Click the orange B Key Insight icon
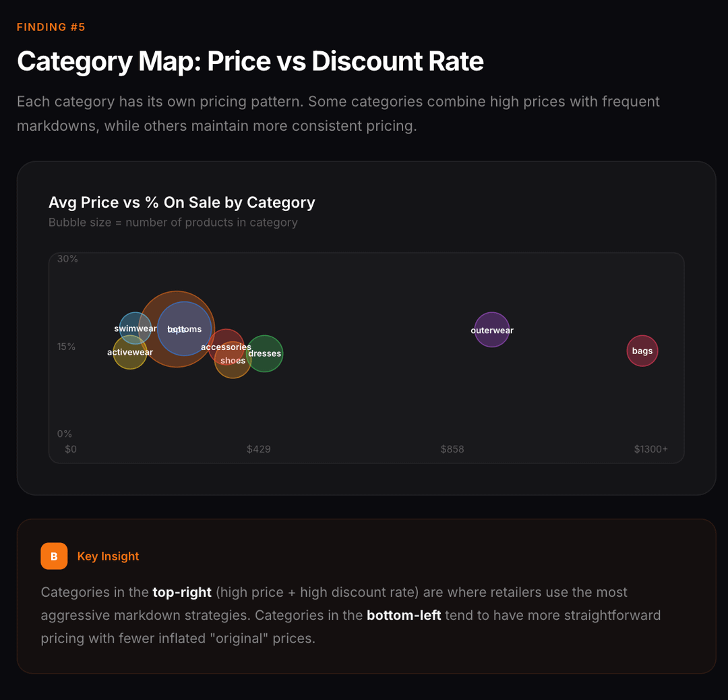This screenshot has width=728, height=700. [54, 556]
